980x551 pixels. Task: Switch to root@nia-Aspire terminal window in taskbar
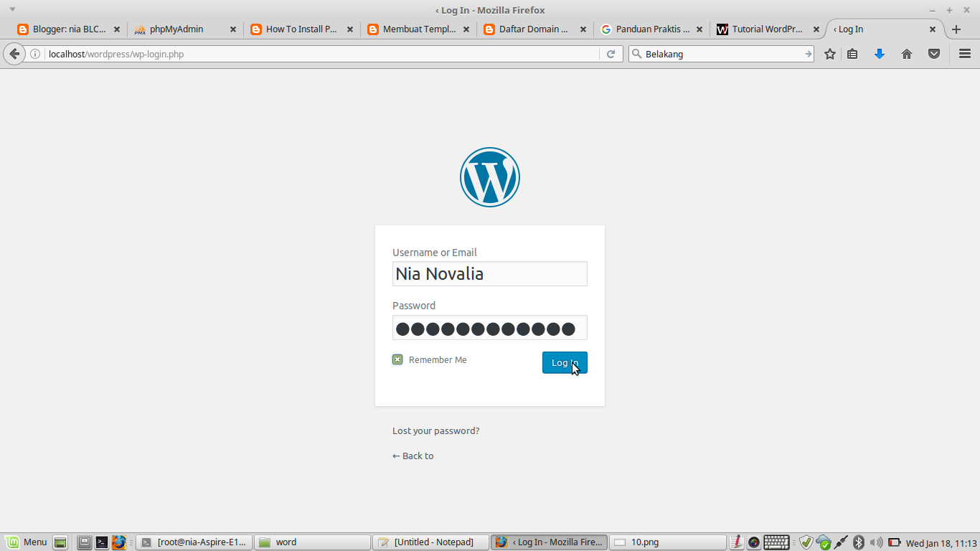[194, 542]
